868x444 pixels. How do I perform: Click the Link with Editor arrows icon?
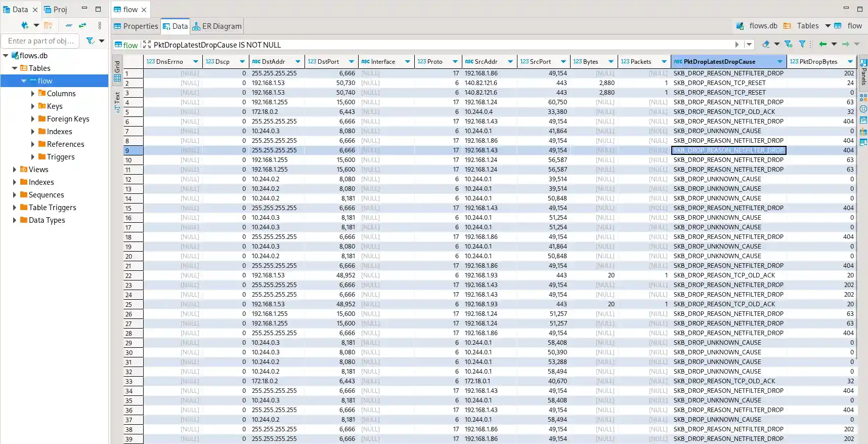82,25
